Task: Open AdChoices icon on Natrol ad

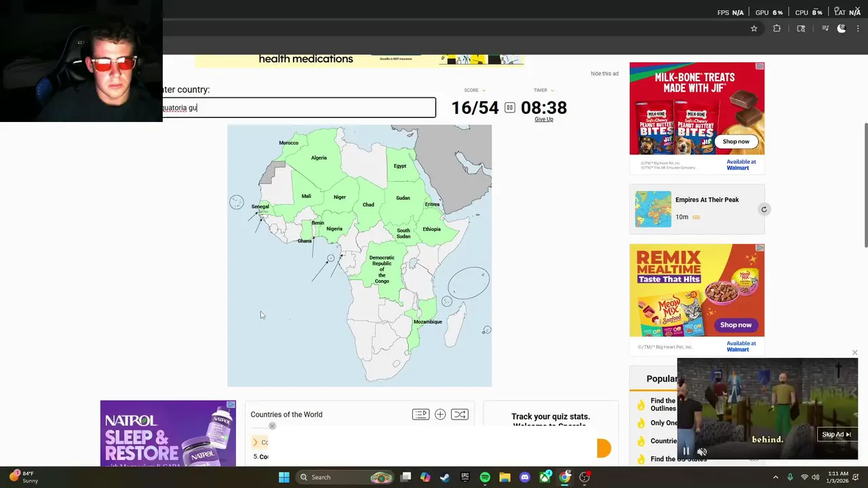Action: click(231, 405)
